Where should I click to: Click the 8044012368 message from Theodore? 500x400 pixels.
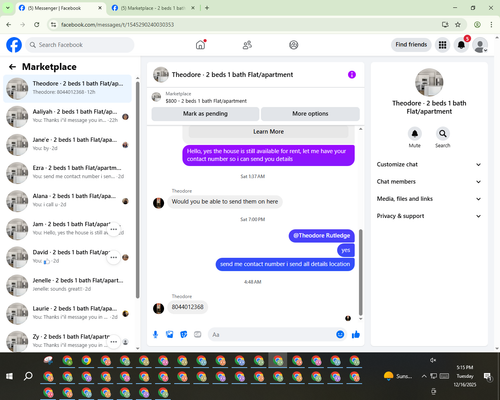coord(187,307)
